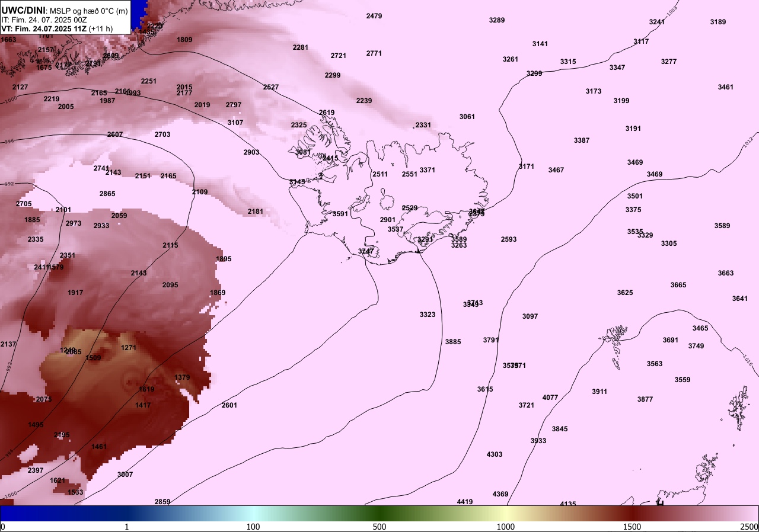Click the height value 2601

(229, 405)
